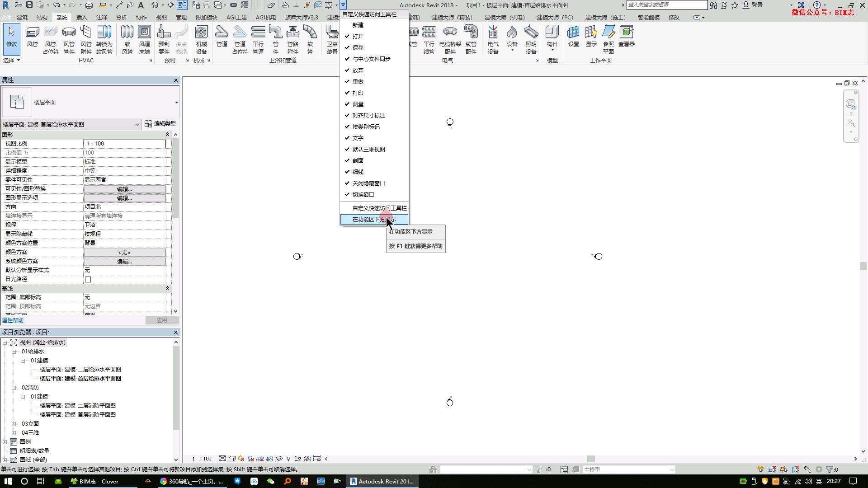This screenshot has width=868, height=488.
Task: Expand the 03立面 tree node
Action: click(14, 424)
